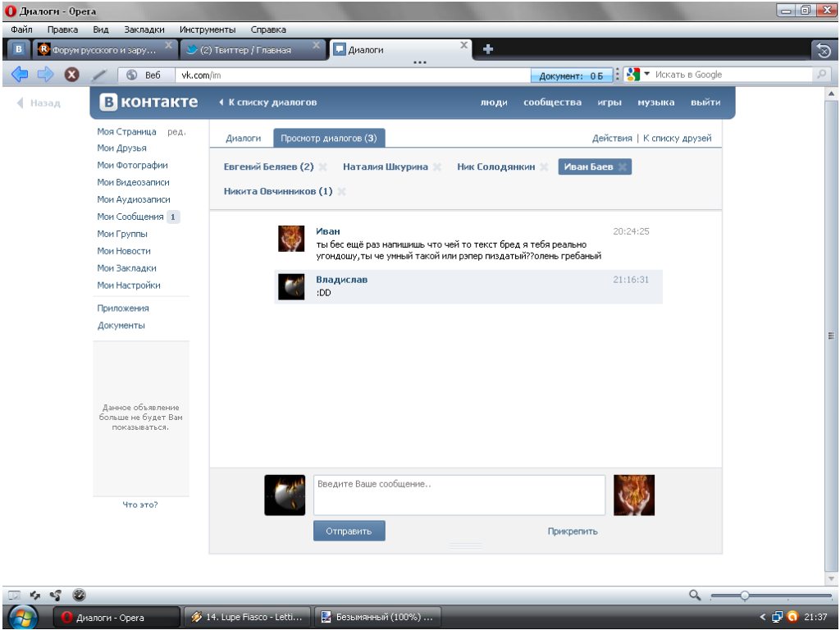Click К списку диалогов in header

coord(268,103)
